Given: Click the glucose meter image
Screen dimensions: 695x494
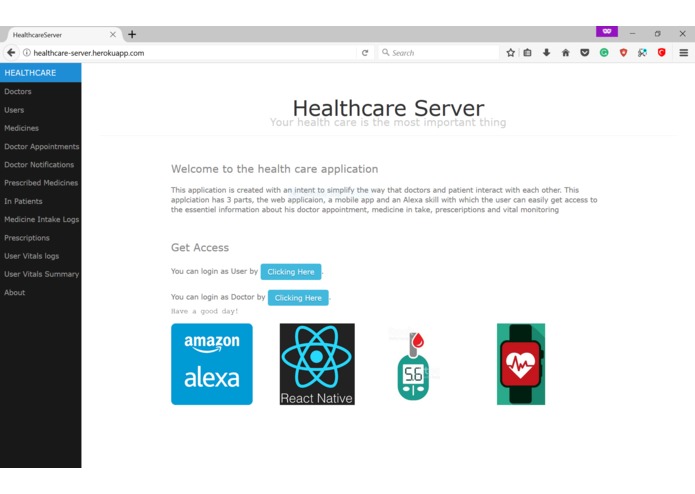Looking at the screenshot, I should coord(413,366).
